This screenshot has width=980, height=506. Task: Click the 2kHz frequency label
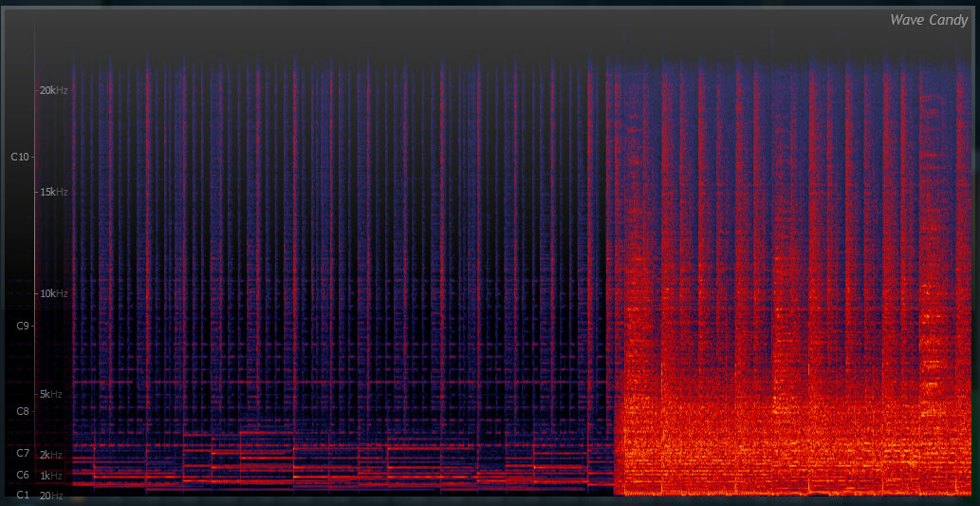coord(53,455)
